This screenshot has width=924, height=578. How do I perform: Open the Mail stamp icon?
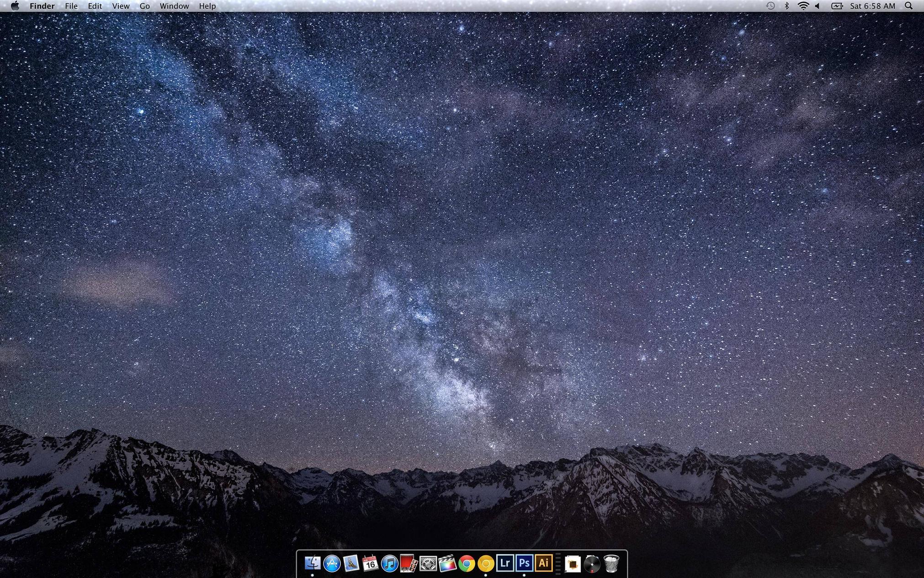(x=351, y=563)
